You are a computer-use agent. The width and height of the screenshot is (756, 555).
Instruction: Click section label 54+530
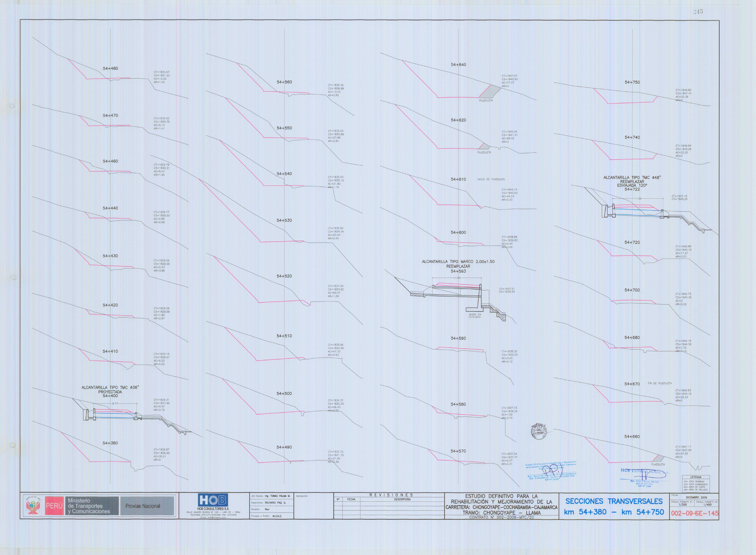coord(284,220)
